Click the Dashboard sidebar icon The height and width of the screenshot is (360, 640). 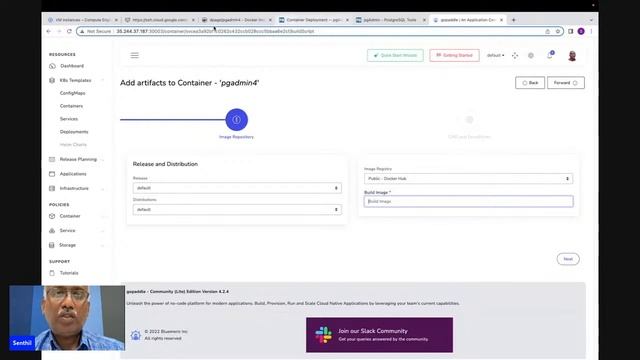point(52,66)
